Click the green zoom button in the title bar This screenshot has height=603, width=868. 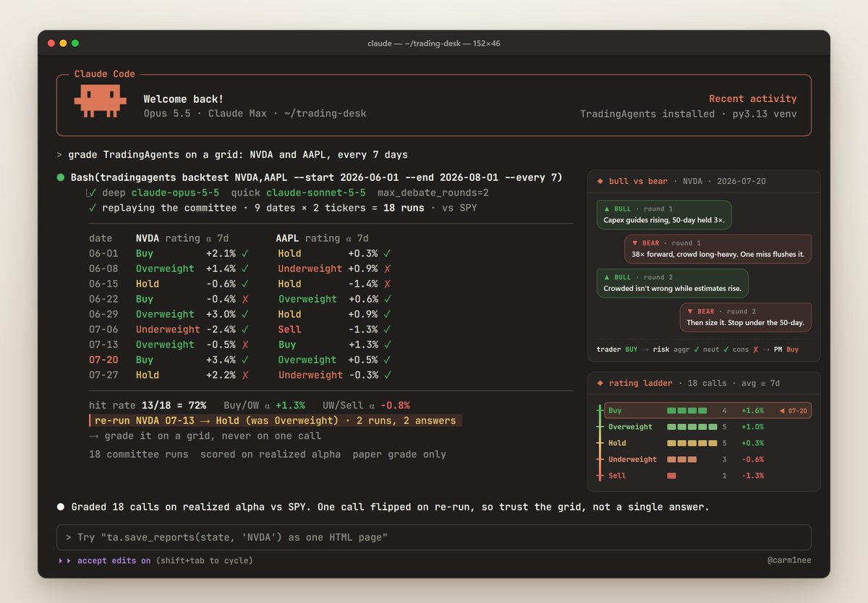[x=75, y=43]
